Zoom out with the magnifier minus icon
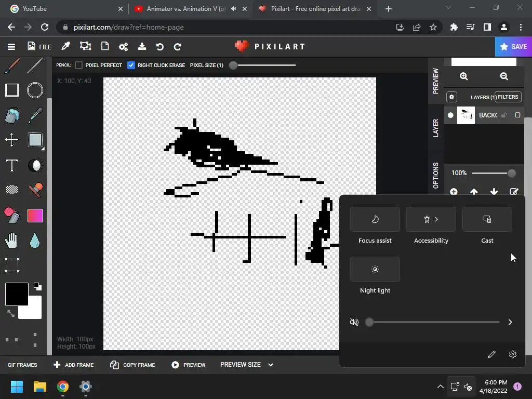 pyautogui.click(x=504, y=76)
